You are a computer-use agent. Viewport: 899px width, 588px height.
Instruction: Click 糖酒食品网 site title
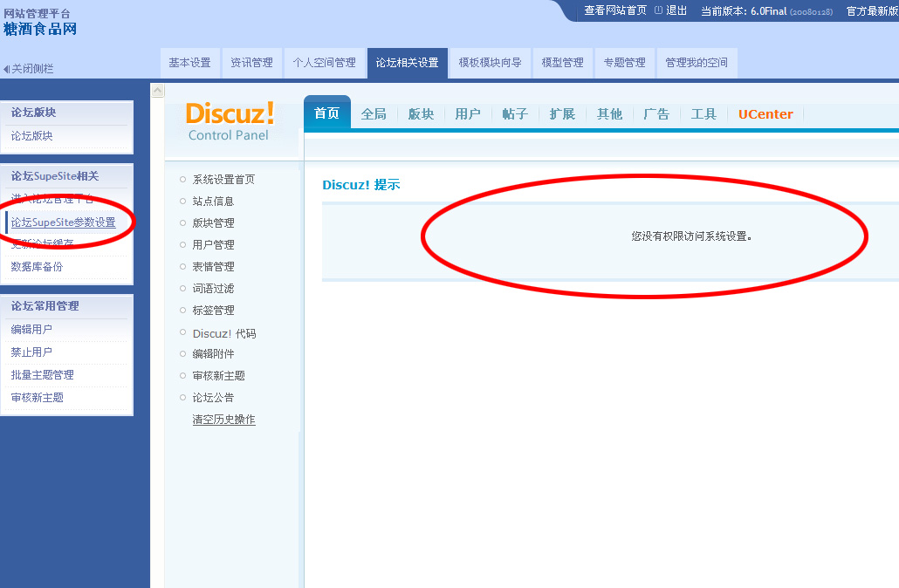[x=40, y=29]
